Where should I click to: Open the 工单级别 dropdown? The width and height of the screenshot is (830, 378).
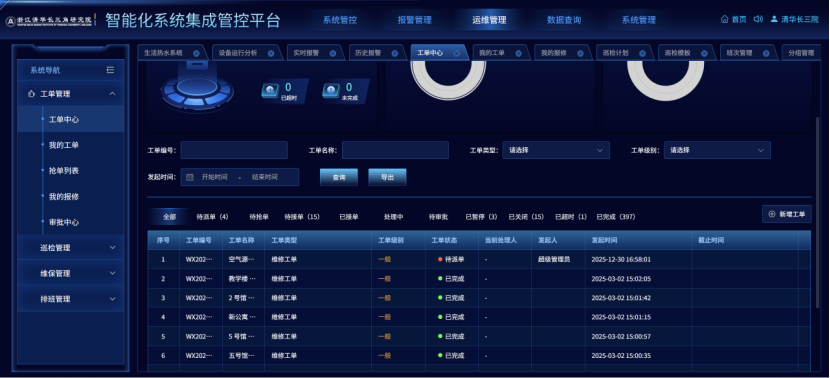click(x=717, y=150)
